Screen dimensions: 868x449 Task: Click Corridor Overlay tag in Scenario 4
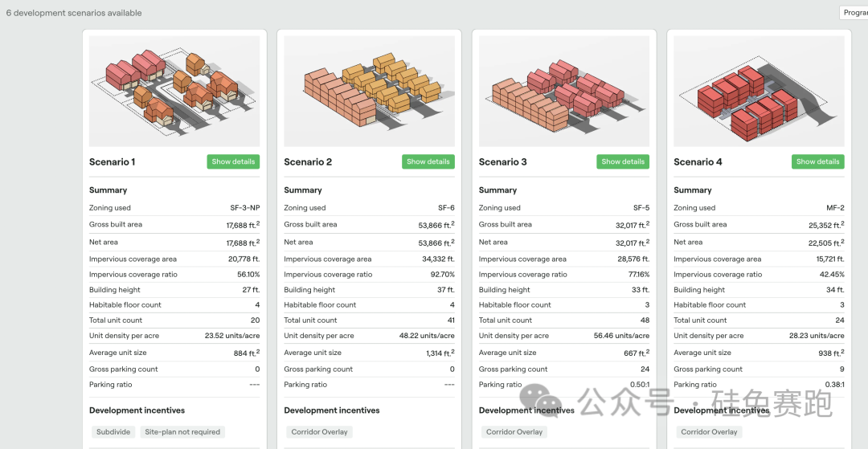click(709, 432)
